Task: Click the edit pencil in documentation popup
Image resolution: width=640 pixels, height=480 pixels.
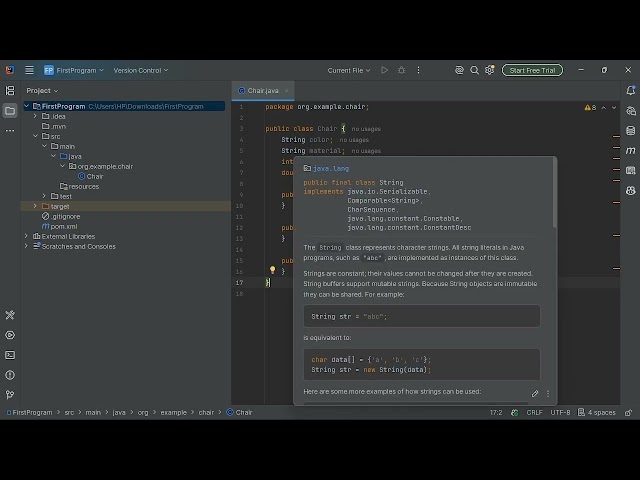Action: [535, 393]
